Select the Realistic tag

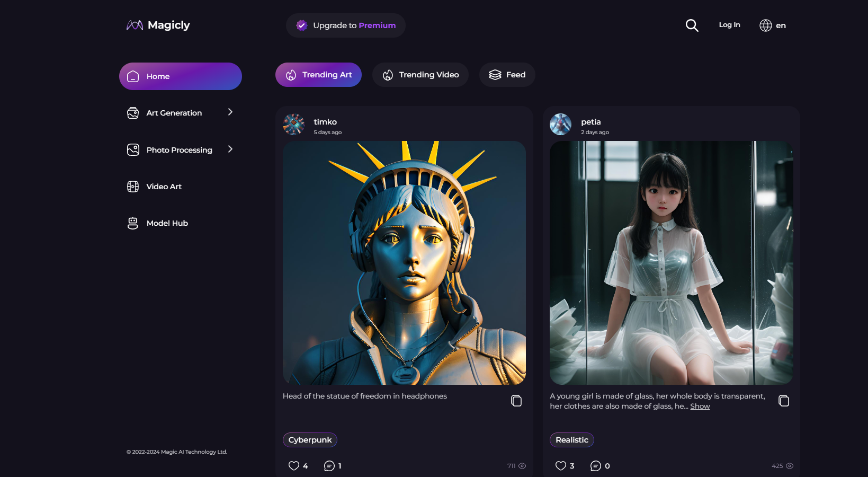(x=572, y=440)
